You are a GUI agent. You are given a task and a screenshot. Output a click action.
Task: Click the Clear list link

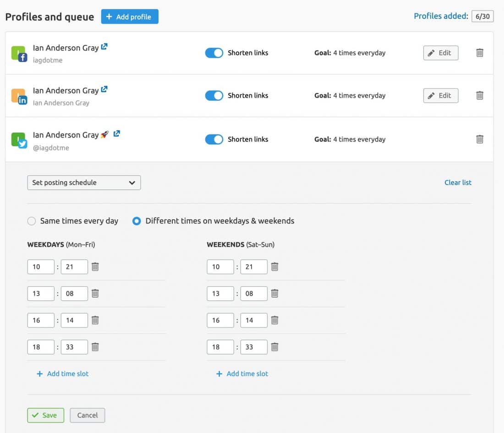458,183
